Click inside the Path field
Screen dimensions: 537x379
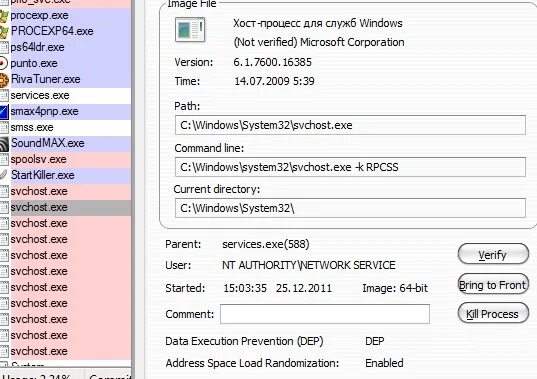pos(350,125)
